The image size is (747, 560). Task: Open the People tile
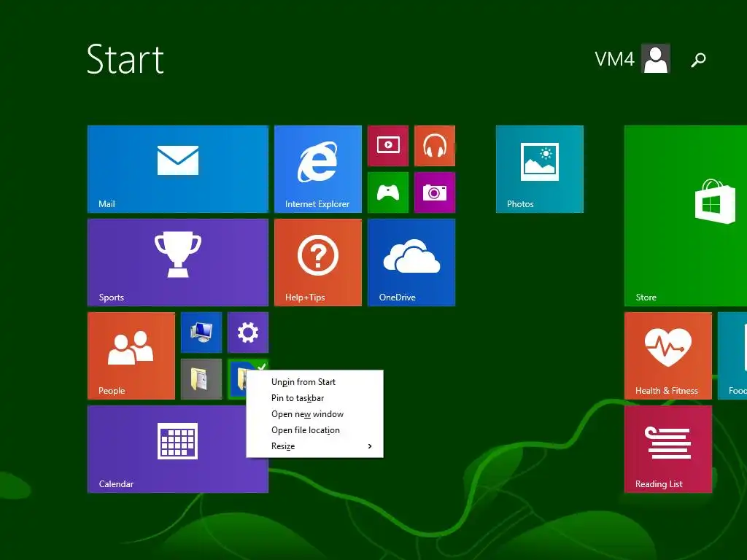pos(131,356)
